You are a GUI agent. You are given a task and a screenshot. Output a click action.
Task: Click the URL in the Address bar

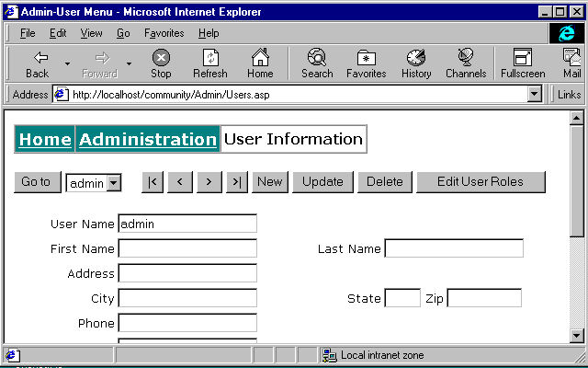tap(171, 95)
